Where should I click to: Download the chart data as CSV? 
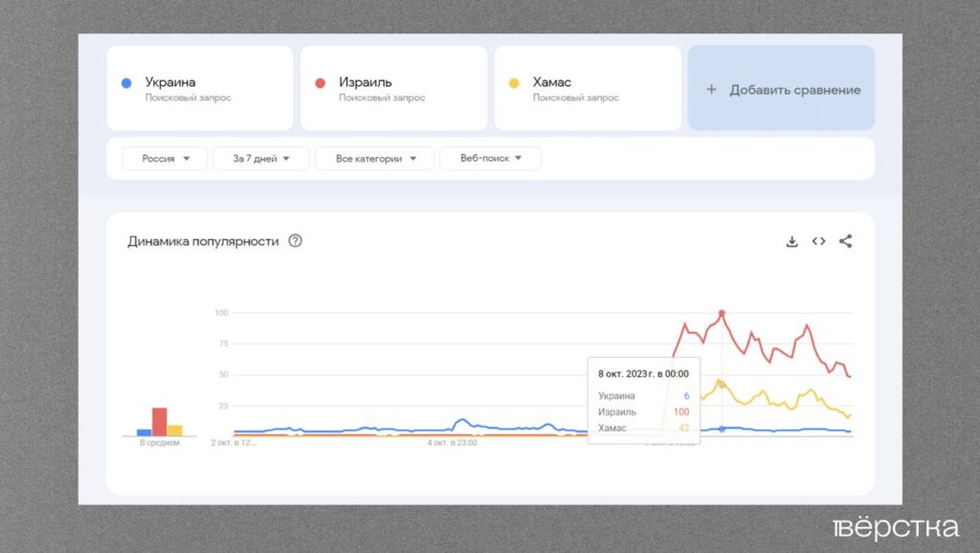pyautogui.click(x=791, y=241)
